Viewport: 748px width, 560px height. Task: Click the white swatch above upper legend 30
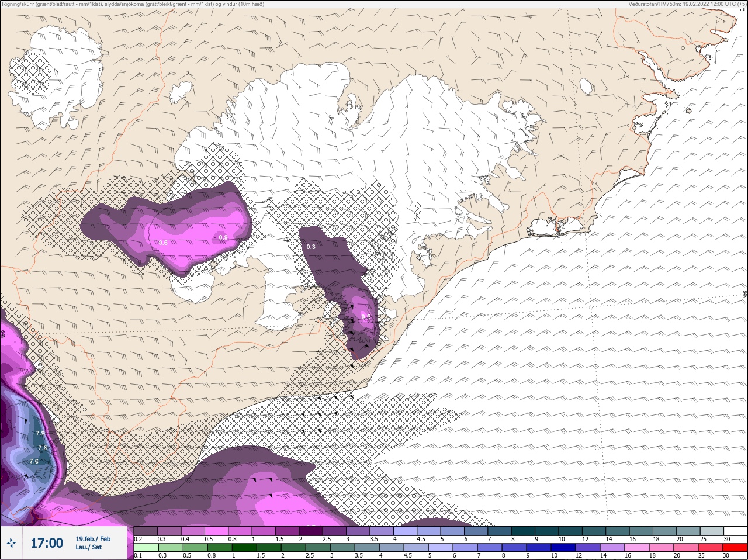click(735, 531)
